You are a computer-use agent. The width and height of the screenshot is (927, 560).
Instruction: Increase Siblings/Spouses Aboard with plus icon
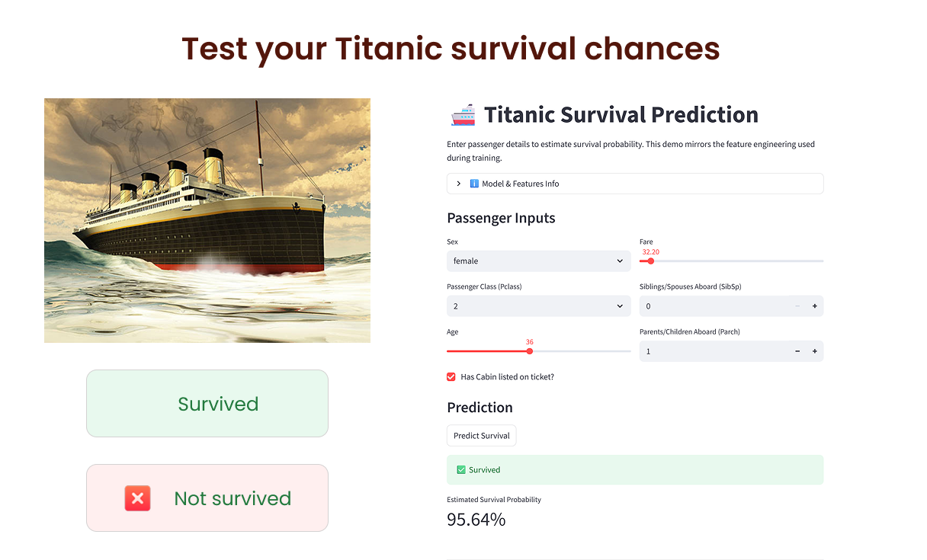[x=814, y=306]
